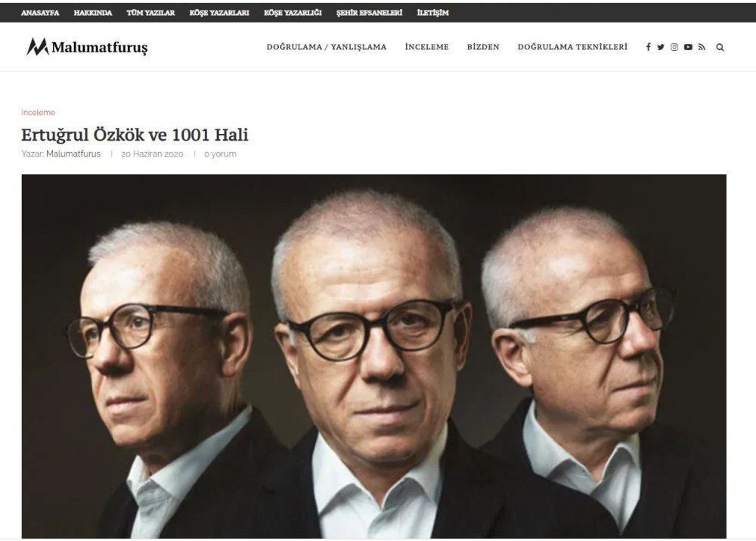This screenshot has height=541, width=756.
Task: Open the Twitter social icon
Action: point(661,47)
